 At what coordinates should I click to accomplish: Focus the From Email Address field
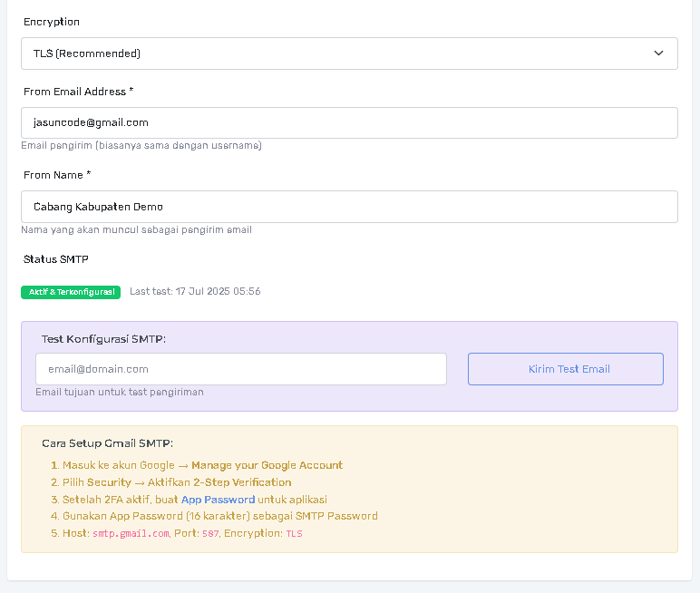(x=349, y=123)
